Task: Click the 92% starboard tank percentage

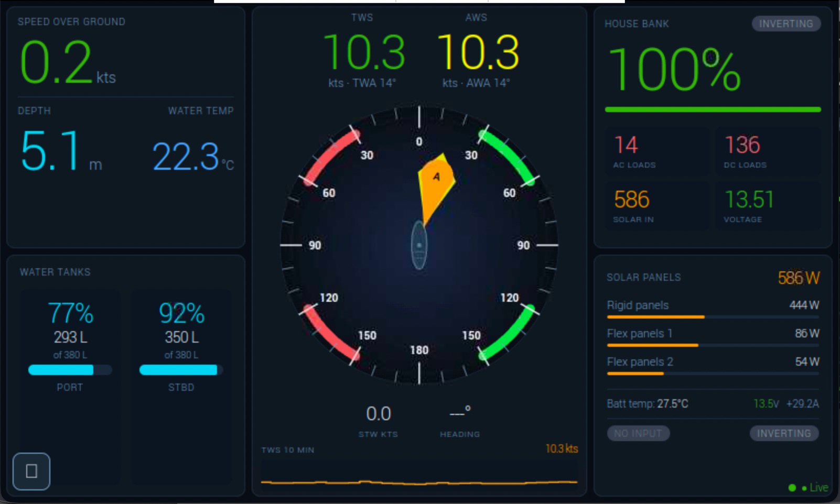Action: (x=181, y=313)
